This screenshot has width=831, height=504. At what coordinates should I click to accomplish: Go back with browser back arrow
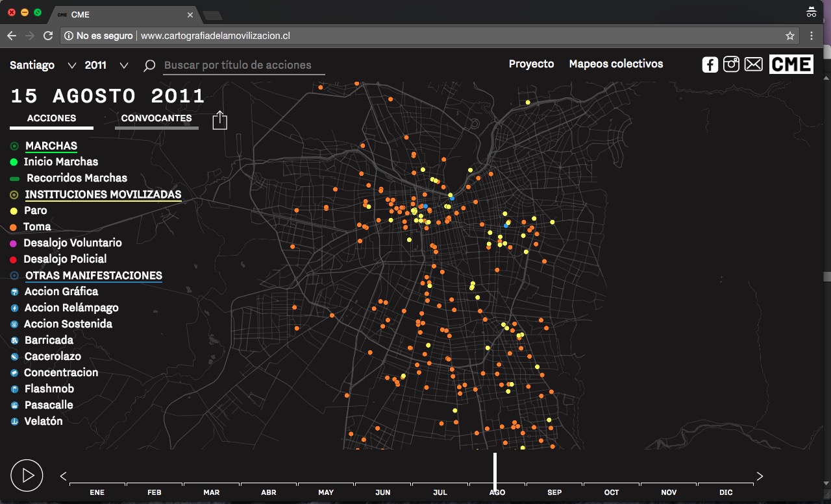coord(12,36)
